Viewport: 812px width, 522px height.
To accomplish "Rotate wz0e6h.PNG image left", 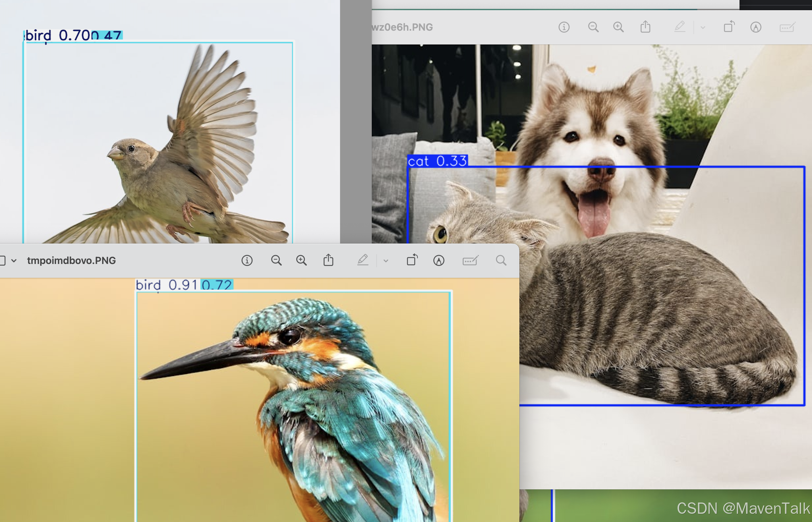I will pyautogui.click(x=729, y=26).
